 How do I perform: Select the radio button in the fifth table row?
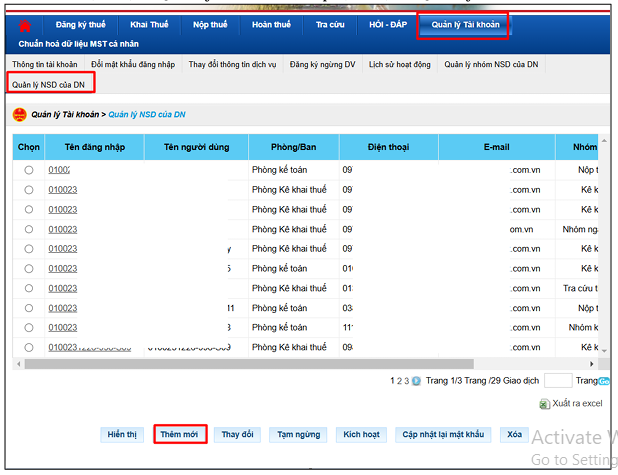29,249
